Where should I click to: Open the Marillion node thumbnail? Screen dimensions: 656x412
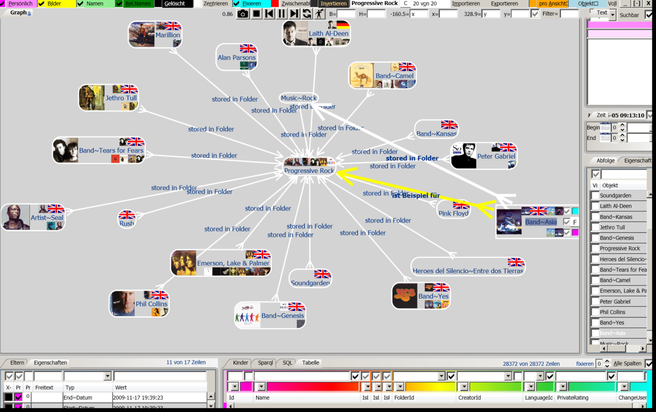[x=142, y=34]
